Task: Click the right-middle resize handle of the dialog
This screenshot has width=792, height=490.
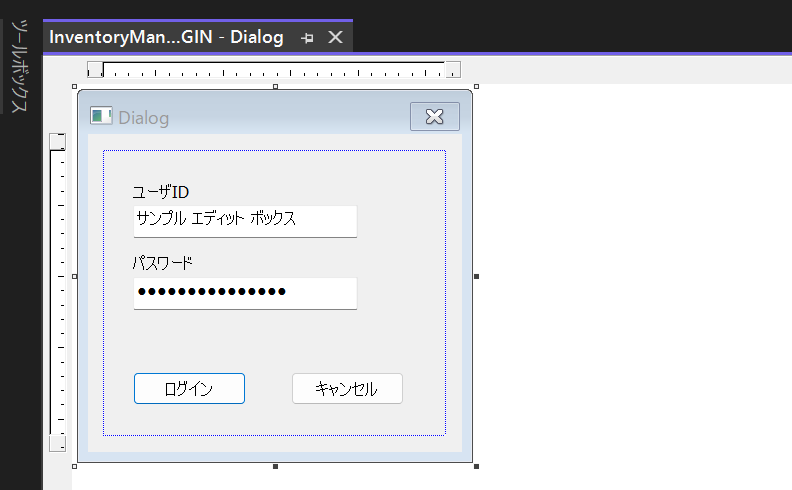Action: (476, 276)
